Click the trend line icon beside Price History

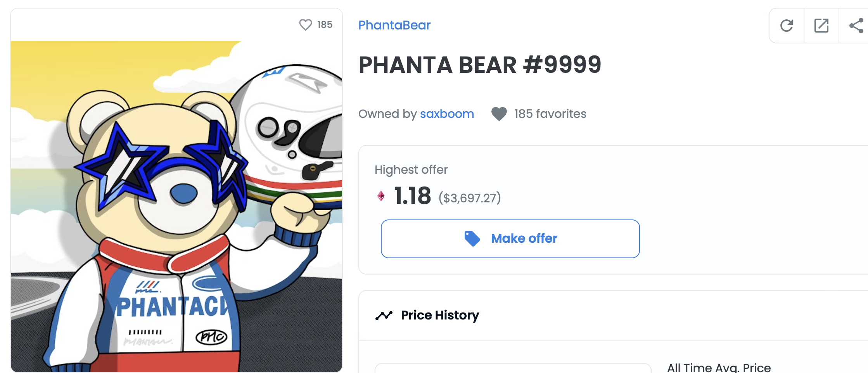tap(384, 316)
